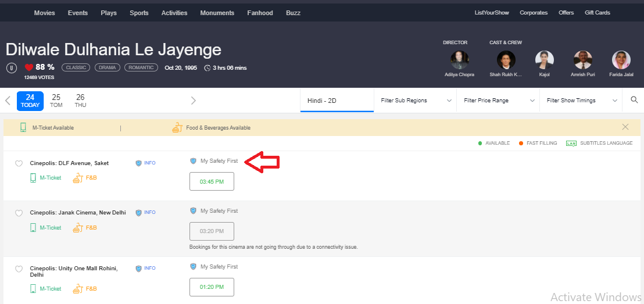Viewport: 644px width, 304px height.
Task: Click M-Ticket phone icon for DLF Avenue
Action: 33,178
